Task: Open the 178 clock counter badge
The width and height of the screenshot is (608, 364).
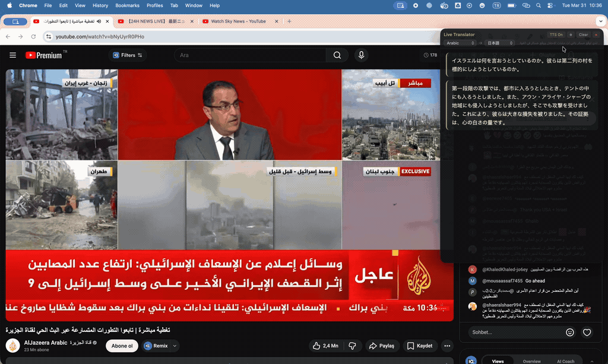Action: click(x=430, y=55)
